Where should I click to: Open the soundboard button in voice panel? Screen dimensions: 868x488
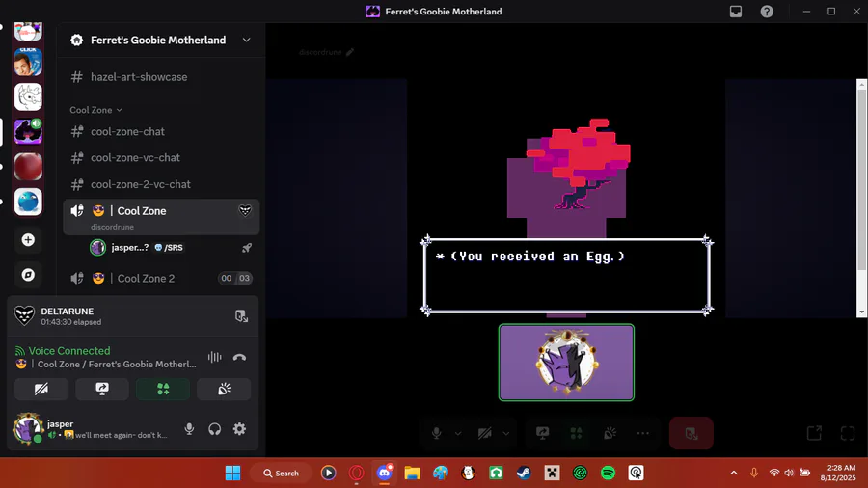coord(224,389)
